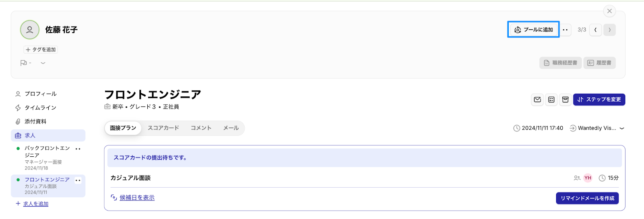
Task: Click the mail envelope icon
Action: (x=537, y=100)
